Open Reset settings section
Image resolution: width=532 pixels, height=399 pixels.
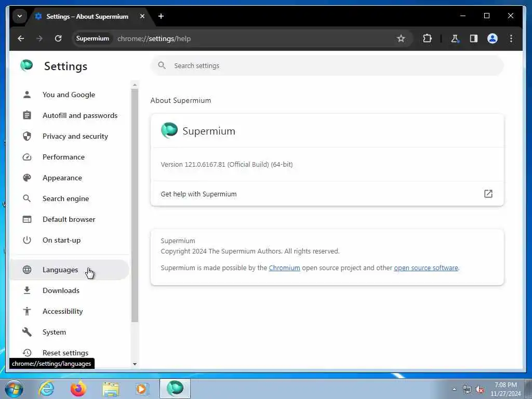[x=70, y=353]
